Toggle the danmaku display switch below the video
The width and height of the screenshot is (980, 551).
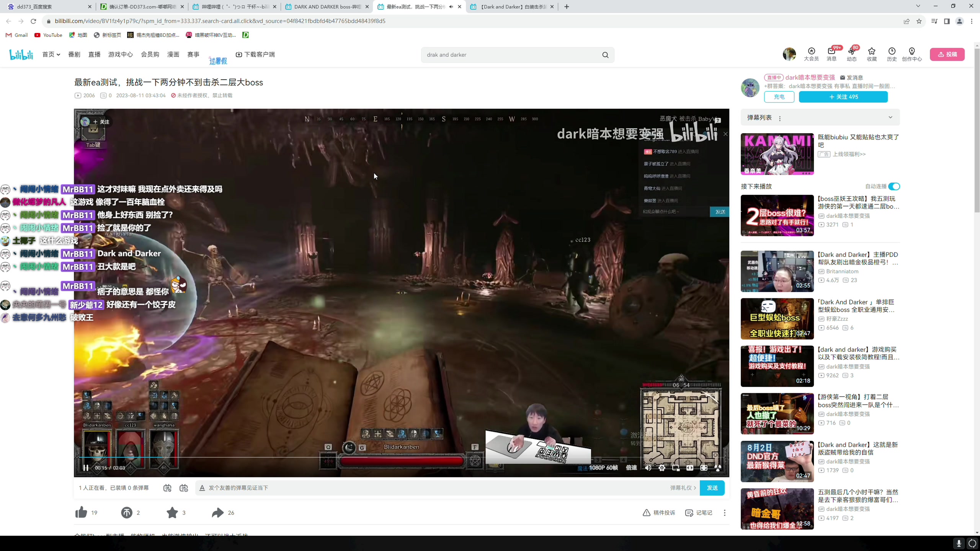(167, 488)
